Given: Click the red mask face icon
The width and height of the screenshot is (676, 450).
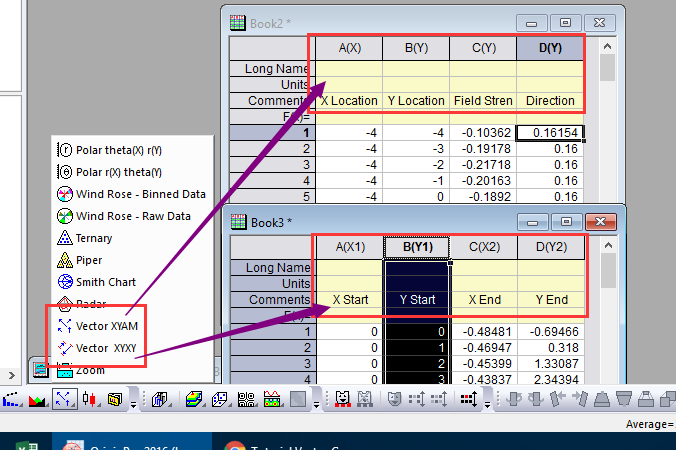Looking at the screenshot, I should [342, 399].
